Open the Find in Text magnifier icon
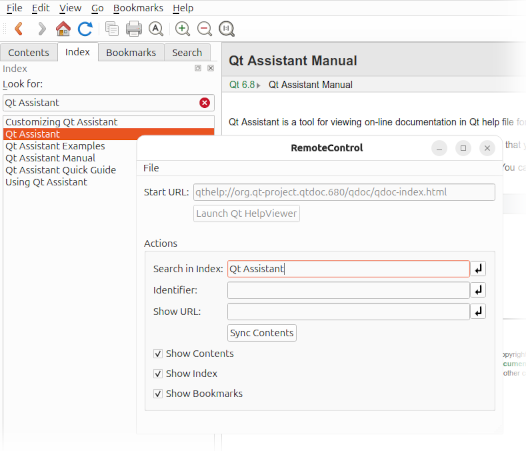The image size is (526, 451). pos(156,29)
